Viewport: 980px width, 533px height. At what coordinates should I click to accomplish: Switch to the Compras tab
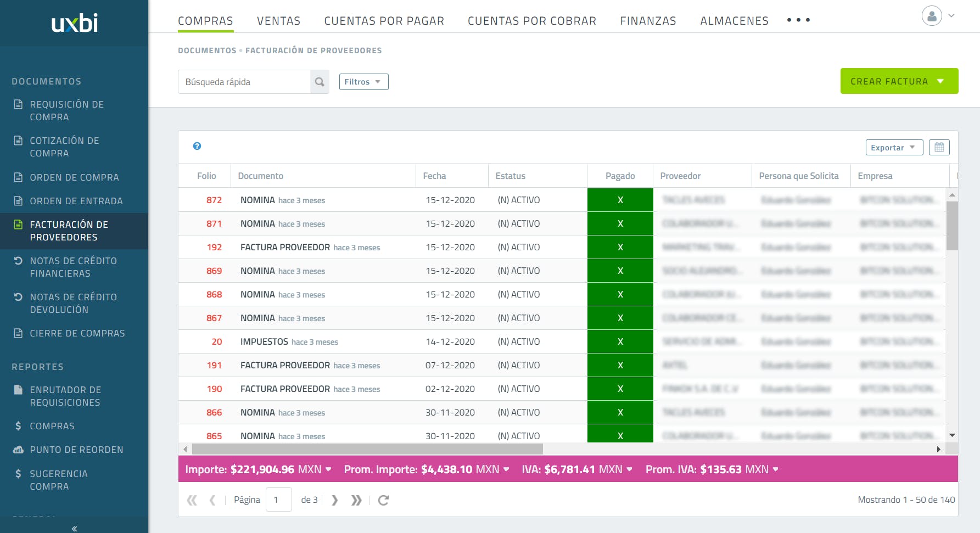tap(205, 21)
